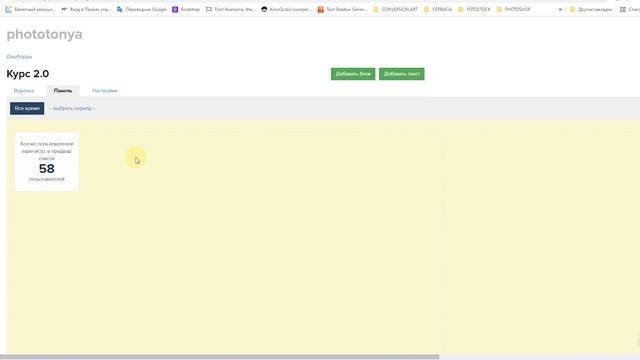Screen dimensions: 640x360
Task: Go back to the Дашборды breadcrumb
Action: [19, 57]
